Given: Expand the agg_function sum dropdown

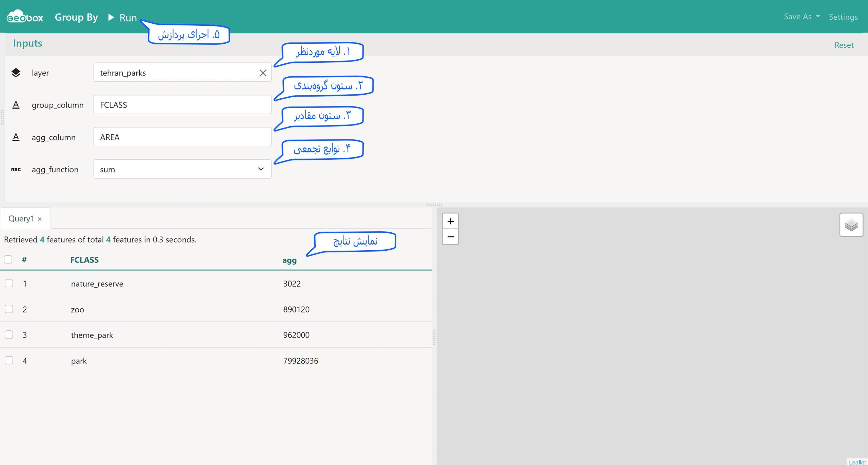Looking at the screenshot, I should point(182,169).
